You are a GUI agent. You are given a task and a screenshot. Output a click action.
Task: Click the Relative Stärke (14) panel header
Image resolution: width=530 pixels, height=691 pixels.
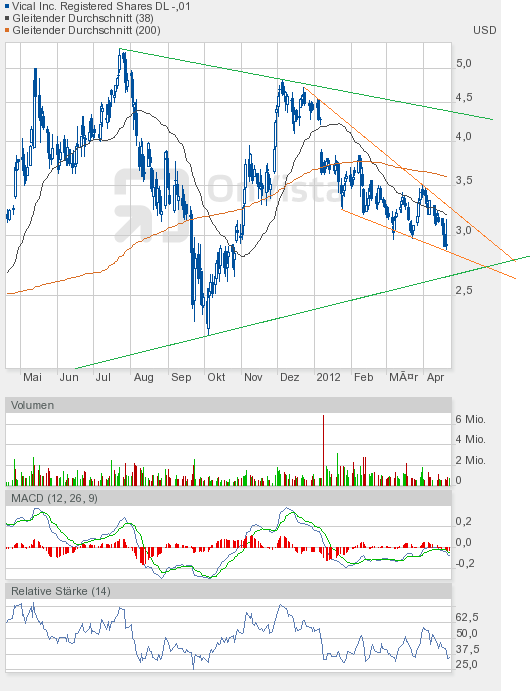228,591
